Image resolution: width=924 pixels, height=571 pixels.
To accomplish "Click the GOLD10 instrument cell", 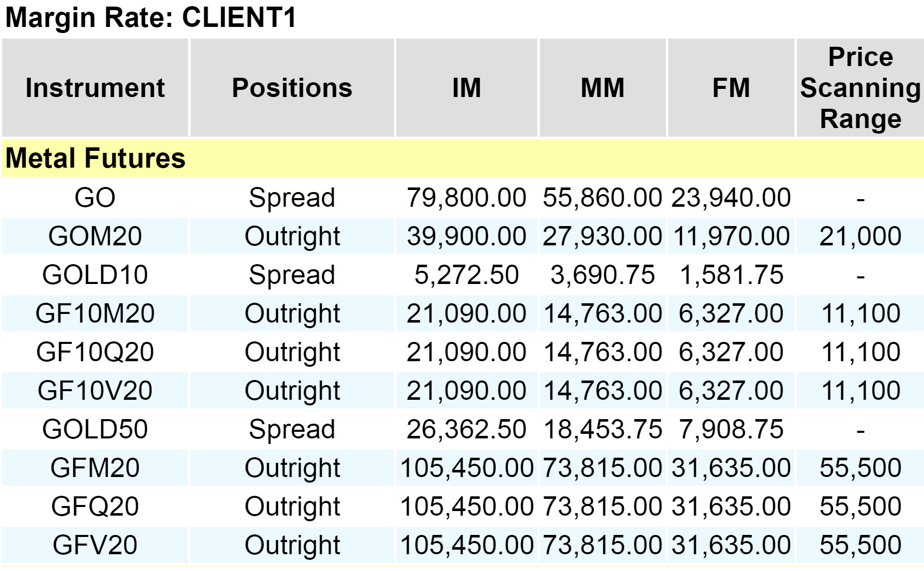I will 95,275.
